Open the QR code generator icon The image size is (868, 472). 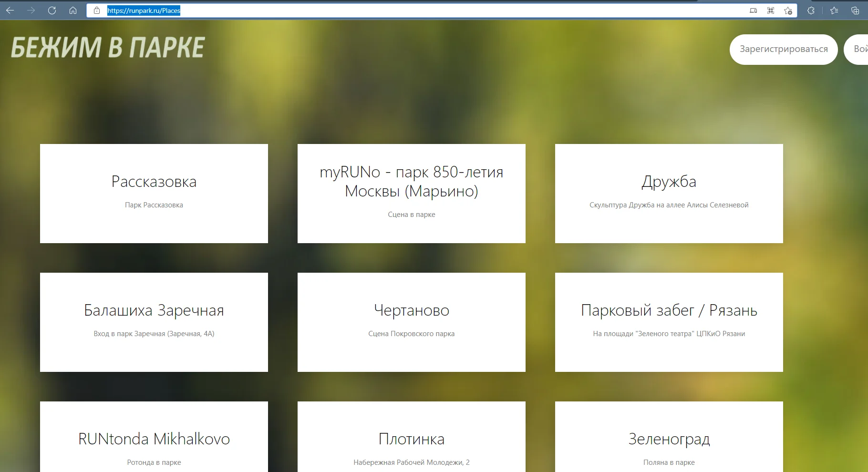pos(770,10)
